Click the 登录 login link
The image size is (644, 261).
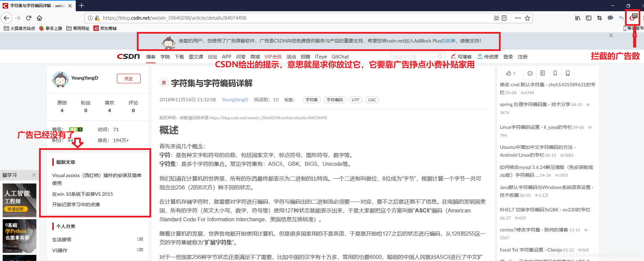pos(508,57)
